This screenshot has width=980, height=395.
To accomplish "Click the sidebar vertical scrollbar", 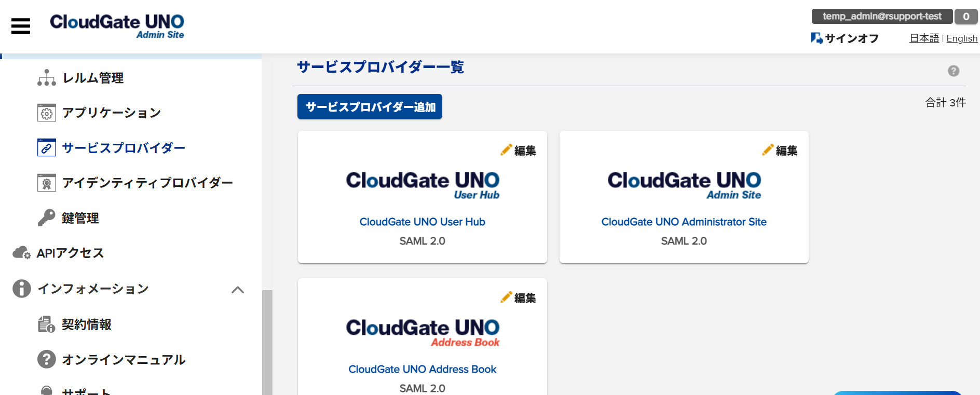I will pyautogui.click(x=267, y=343).
